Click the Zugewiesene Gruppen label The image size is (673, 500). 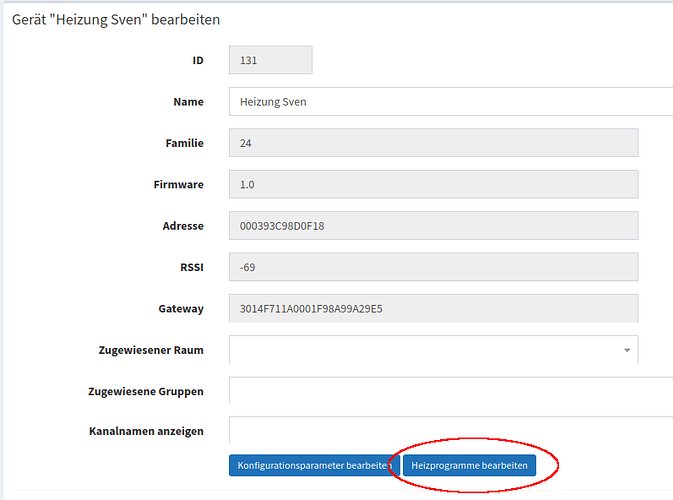pyautogui.click(x=146, y=391)
